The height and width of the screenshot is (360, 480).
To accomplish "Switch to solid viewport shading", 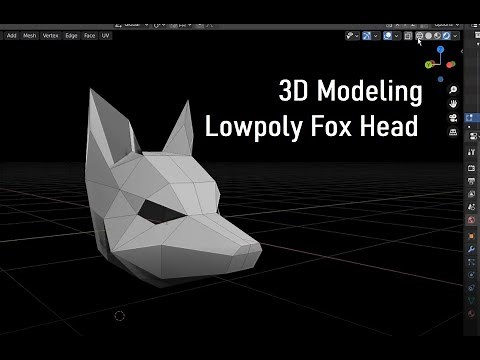I will click(429, 36).
